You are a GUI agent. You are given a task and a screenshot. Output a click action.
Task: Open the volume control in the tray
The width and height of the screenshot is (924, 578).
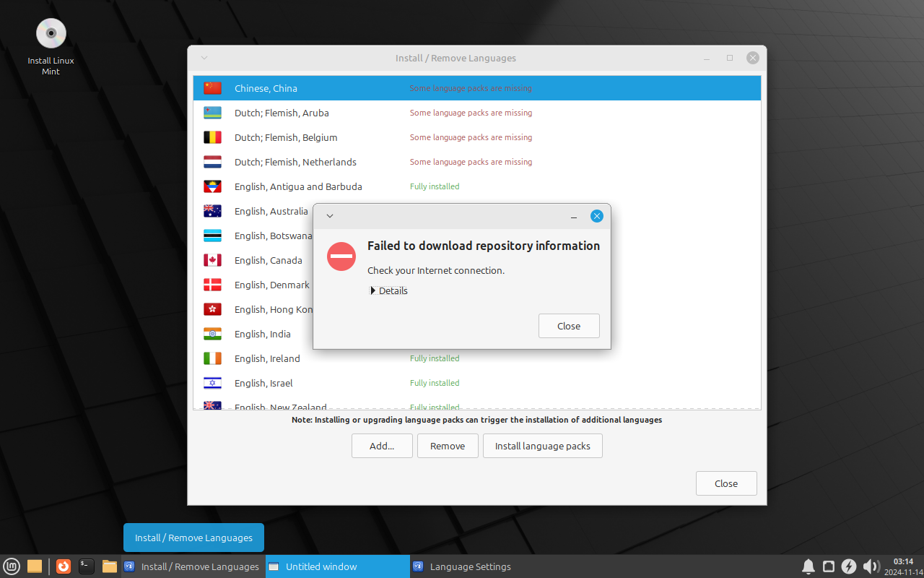pos(871,566)
